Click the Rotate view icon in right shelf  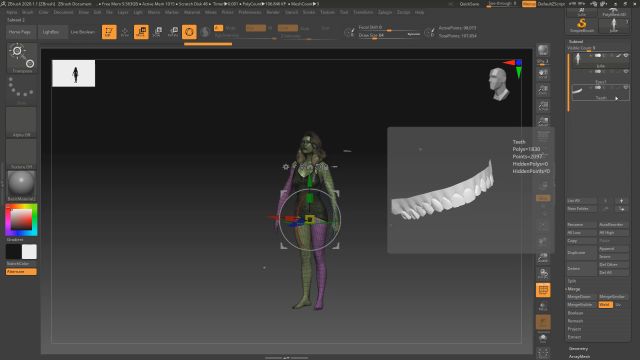(x=543, y=274)
